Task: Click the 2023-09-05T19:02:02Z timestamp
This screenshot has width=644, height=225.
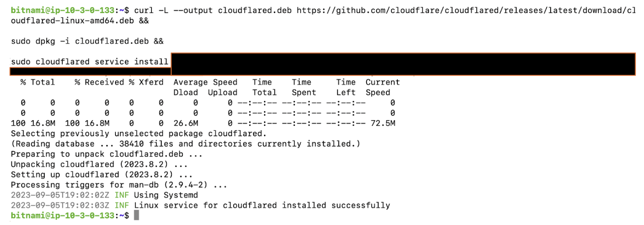Action: (60, 195)
